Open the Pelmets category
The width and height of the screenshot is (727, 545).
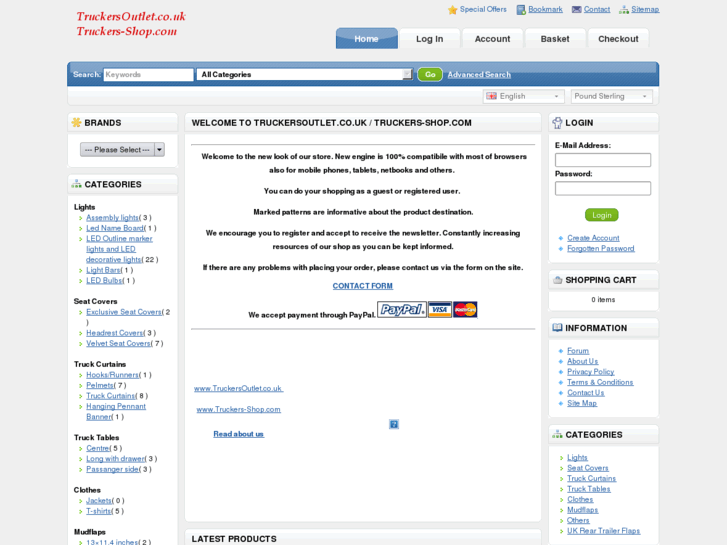(x=100, y=385)
